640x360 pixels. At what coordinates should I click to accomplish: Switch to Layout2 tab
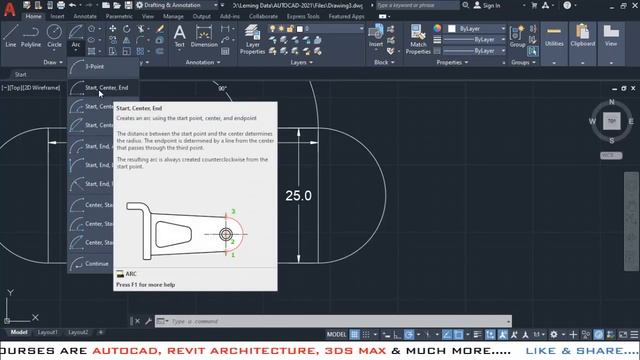pyautogui.click(x=78, y=332)
